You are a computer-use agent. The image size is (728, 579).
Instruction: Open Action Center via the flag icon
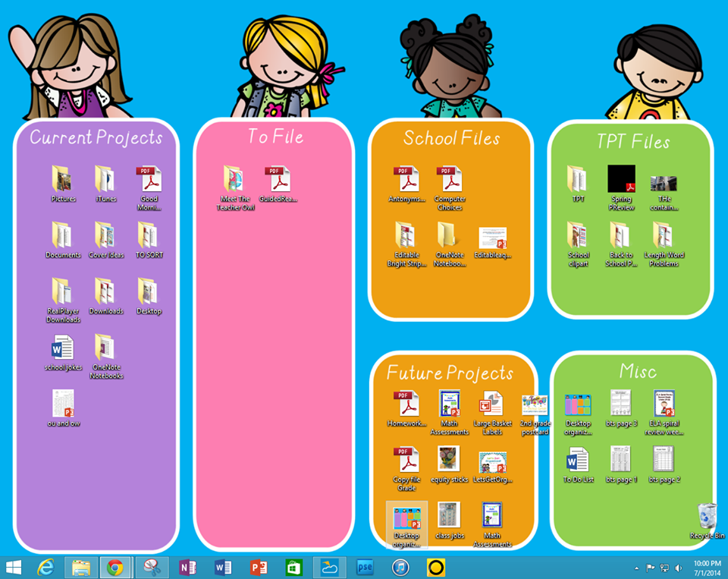tap(650, 568)
